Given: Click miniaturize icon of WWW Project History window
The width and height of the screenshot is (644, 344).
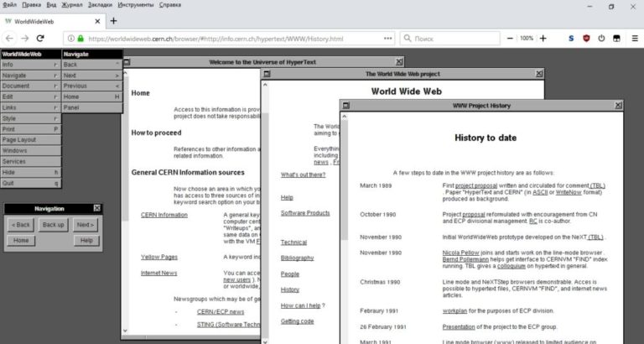Looking at the screenshot, I should [x=345, y=106].
